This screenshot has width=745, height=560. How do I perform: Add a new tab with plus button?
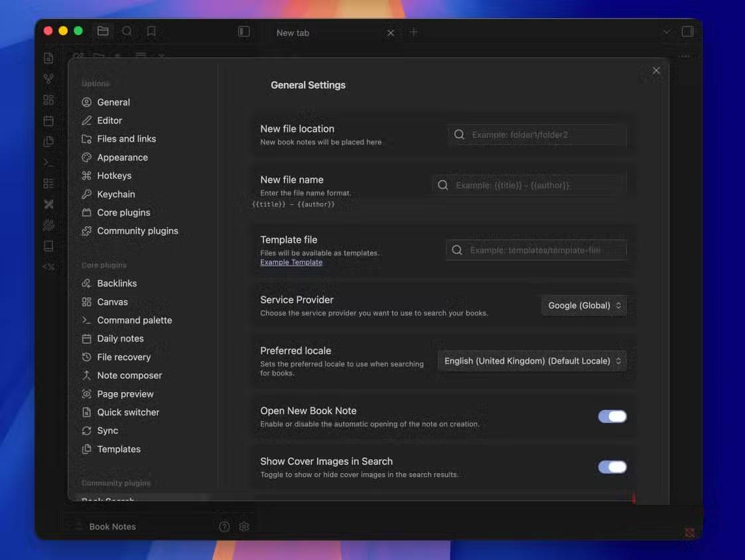tap(413, 32)
